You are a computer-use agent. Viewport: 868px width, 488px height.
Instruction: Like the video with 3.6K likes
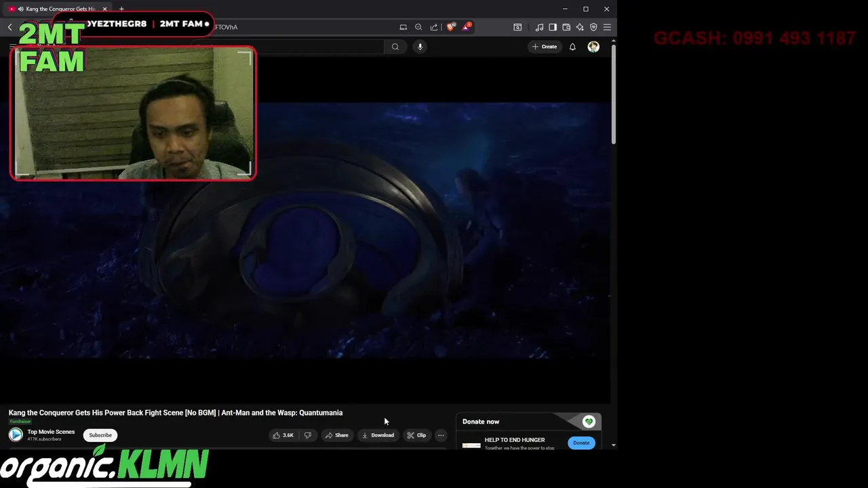pos(283,435)
